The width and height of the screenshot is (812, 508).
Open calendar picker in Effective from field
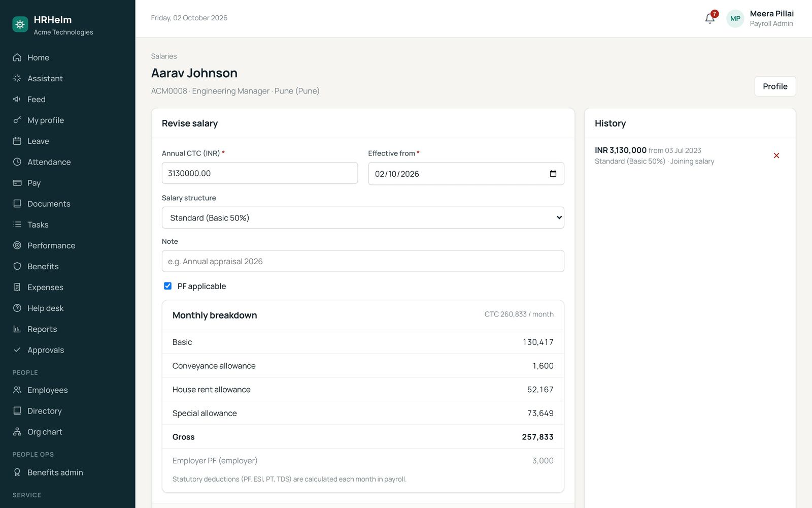point(553,174)
